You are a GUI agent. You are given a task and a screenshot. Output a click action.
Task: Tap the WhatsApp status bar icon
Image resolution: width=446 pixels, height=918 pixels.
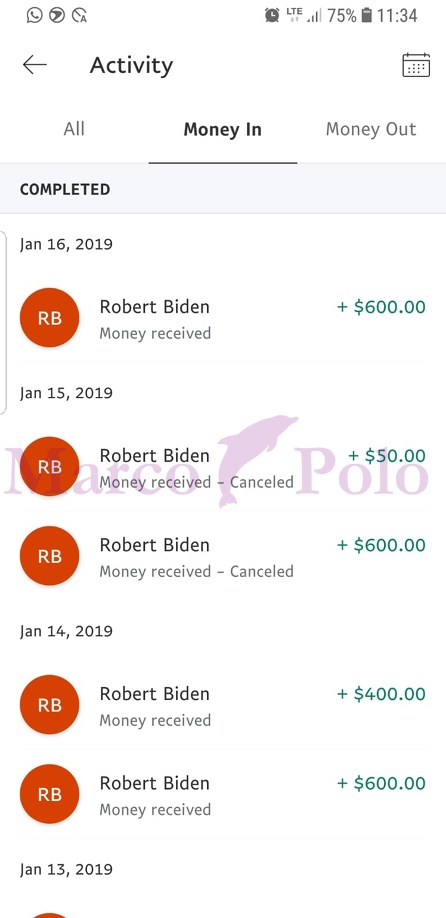click(x=35, y=15)
